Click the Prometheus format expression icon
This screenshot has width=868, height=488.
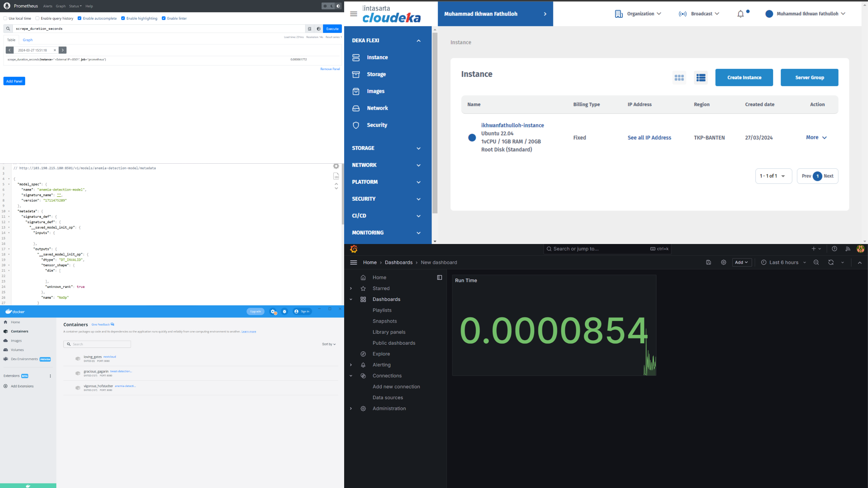point(310,29)
